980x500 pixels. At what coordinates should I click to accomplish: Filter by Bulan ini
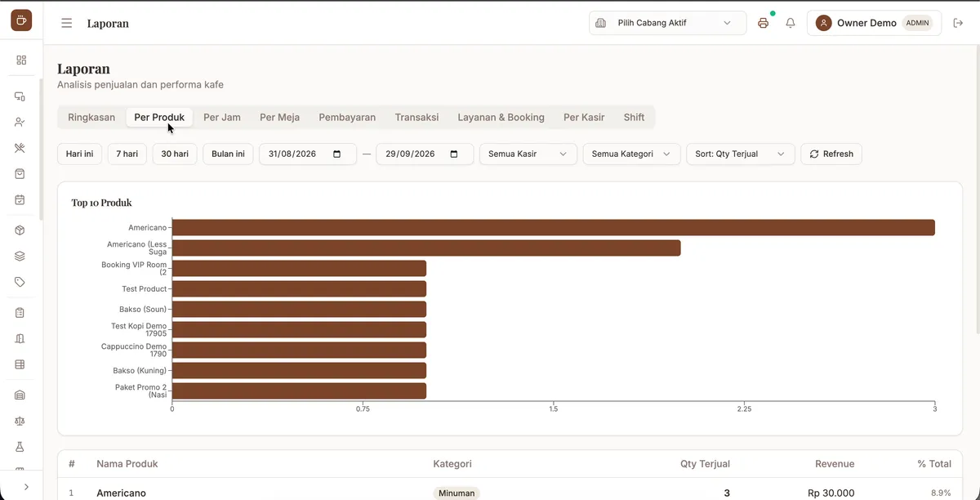point(228,154)
